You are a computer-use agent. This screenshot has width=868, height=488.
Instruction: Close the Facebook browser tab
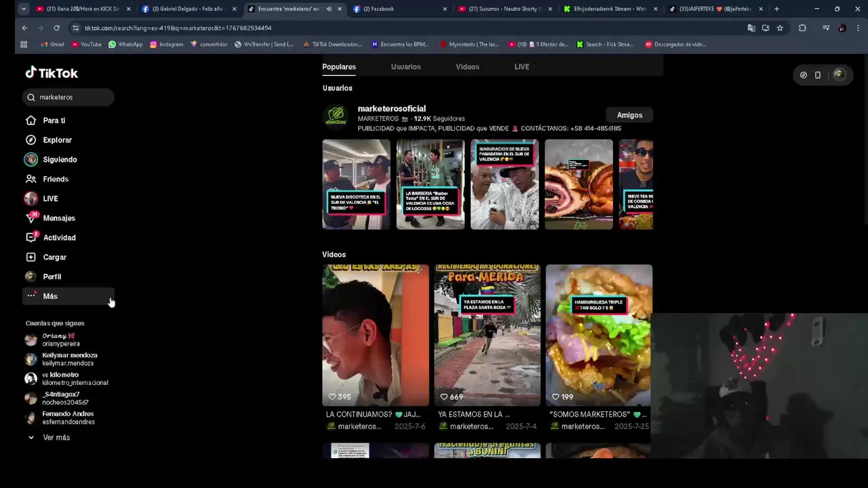pyautogui.click(x=445, y=9)
